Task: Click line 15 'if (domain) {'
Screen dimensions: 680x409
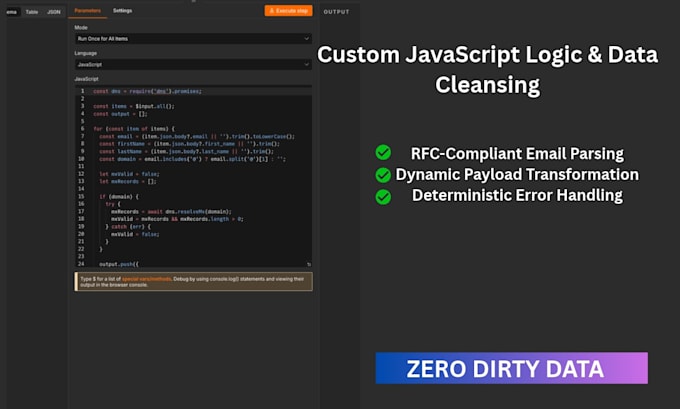Action: [119, 196]
